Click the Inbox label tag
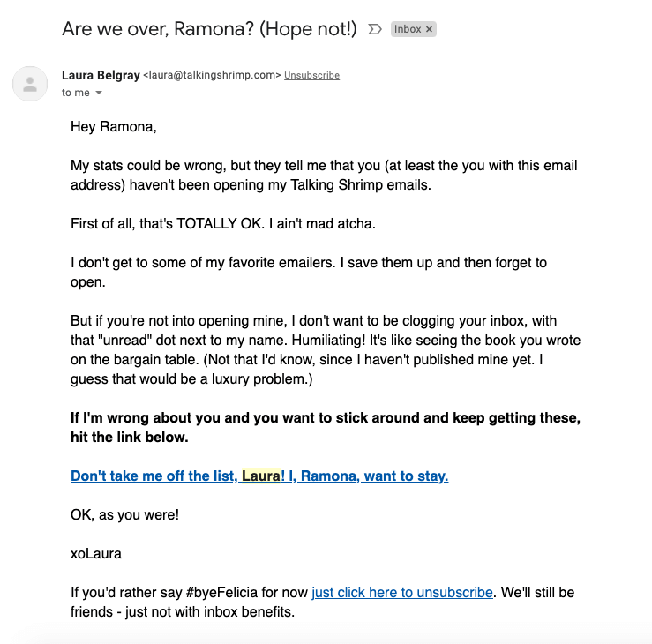Viewport: 652px width, 644px height. (408, 29)
